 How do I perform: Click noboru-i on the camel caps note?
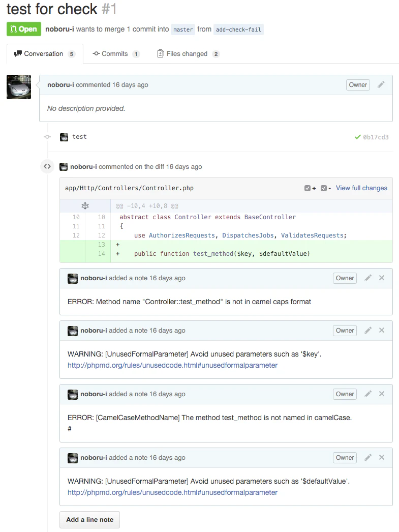[94, 278]
